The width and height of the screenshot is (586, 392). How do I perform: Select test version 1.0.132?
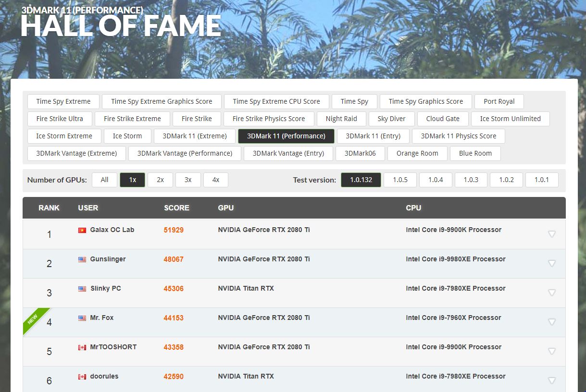tap(361, 180)
